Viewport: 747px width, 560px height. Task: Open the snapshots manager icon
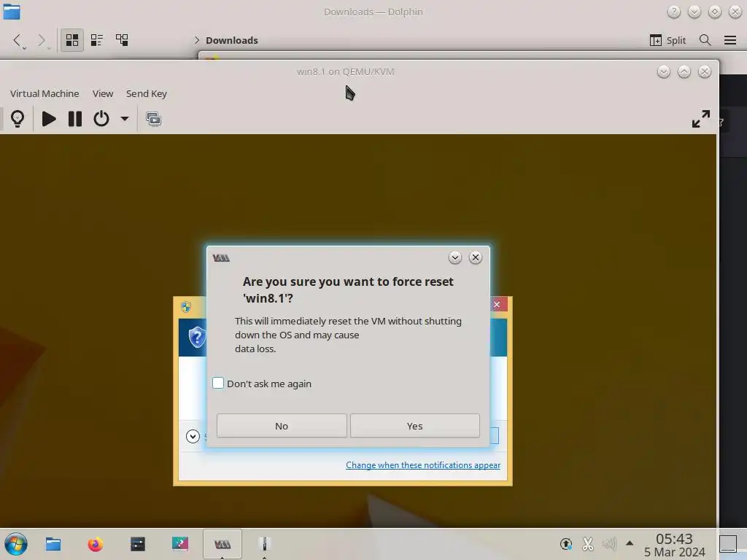pos(153,119)
